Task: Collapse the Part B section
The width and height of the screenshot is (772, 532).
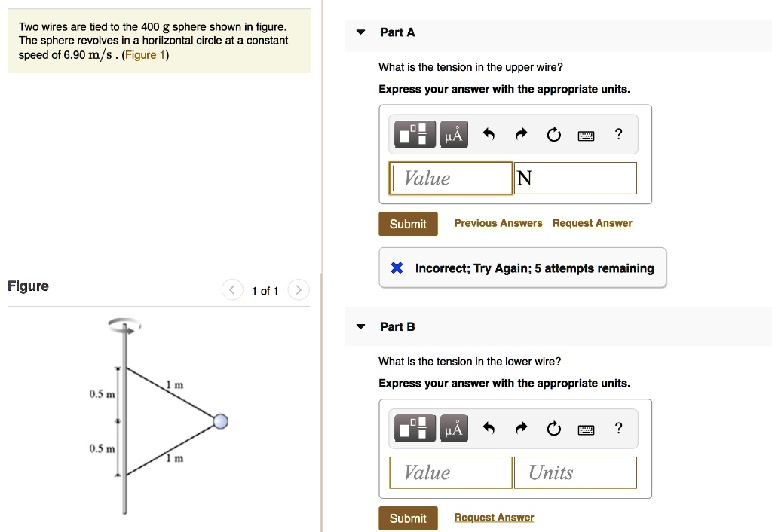Action: [x=360, y=326]
